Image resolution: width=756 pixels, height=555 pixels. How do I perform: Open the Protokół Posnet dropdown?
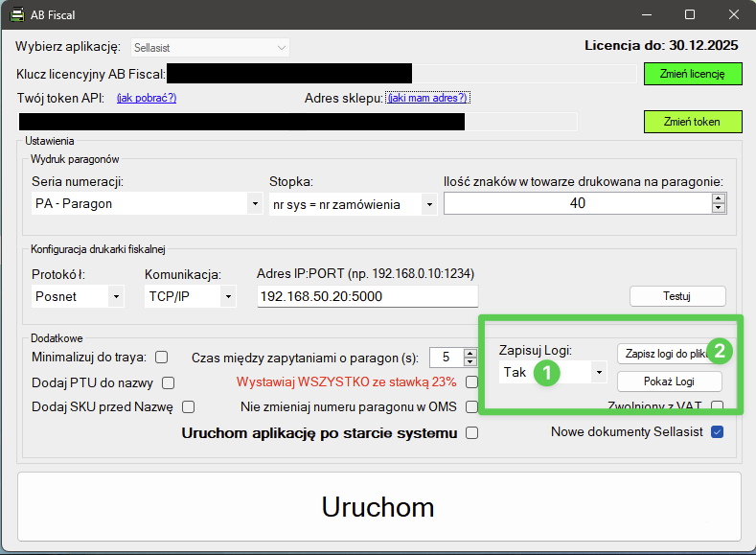(116, 297)
